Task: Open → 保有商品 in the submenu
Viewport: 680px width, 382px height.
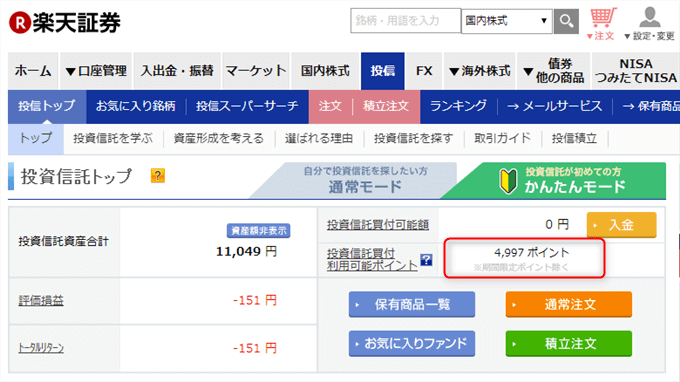Action: [651, 106]
